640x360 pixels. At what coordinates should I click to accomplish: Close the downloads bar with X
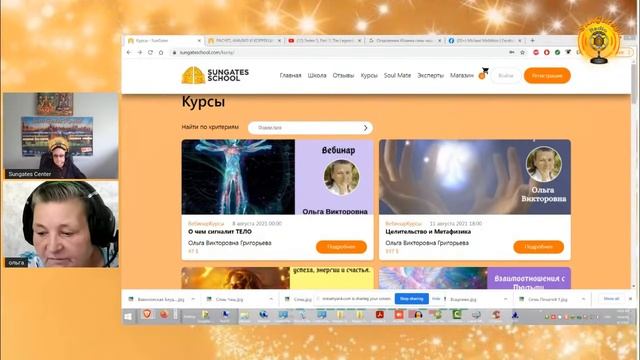[x=630, y=299]
